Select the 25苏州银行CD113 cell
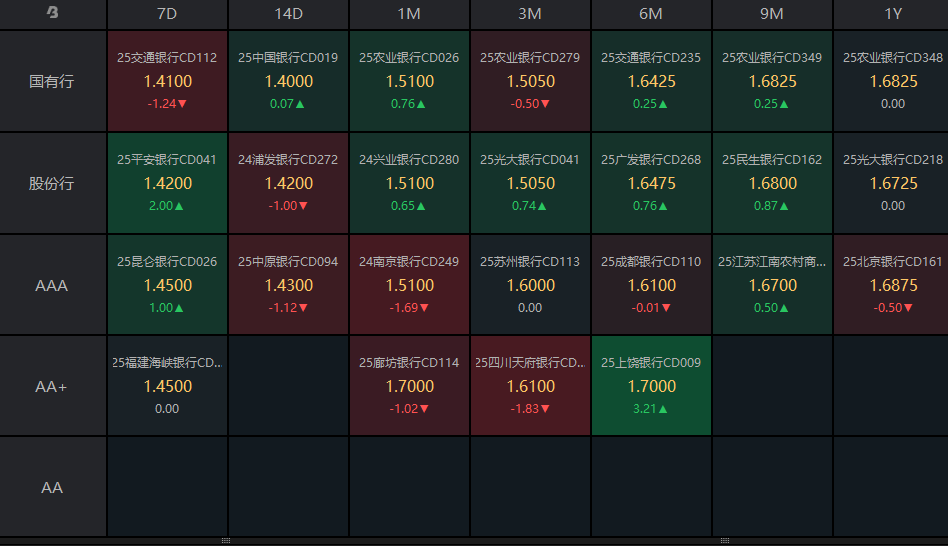948x546 pixels. click(530, 285)
